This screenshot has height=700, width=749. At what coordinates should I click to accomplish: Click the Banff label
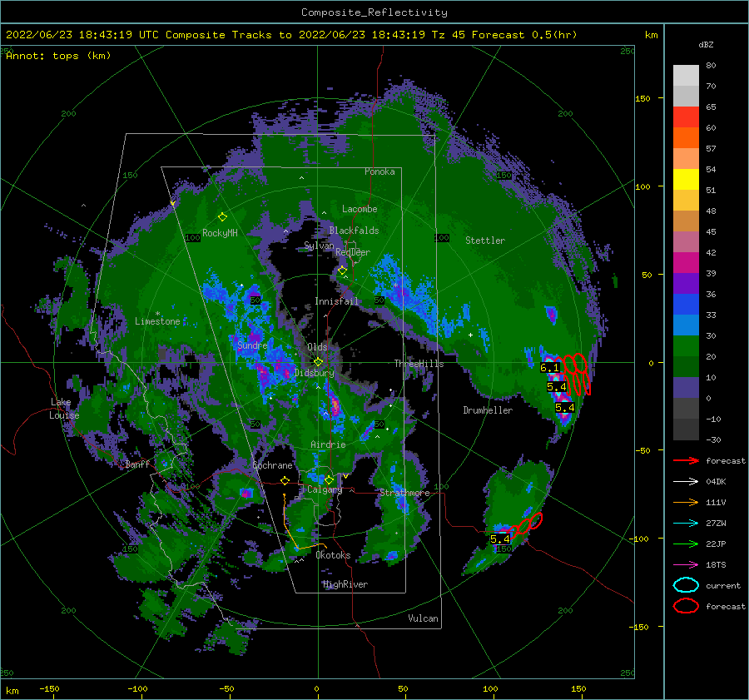coord(137,464)
